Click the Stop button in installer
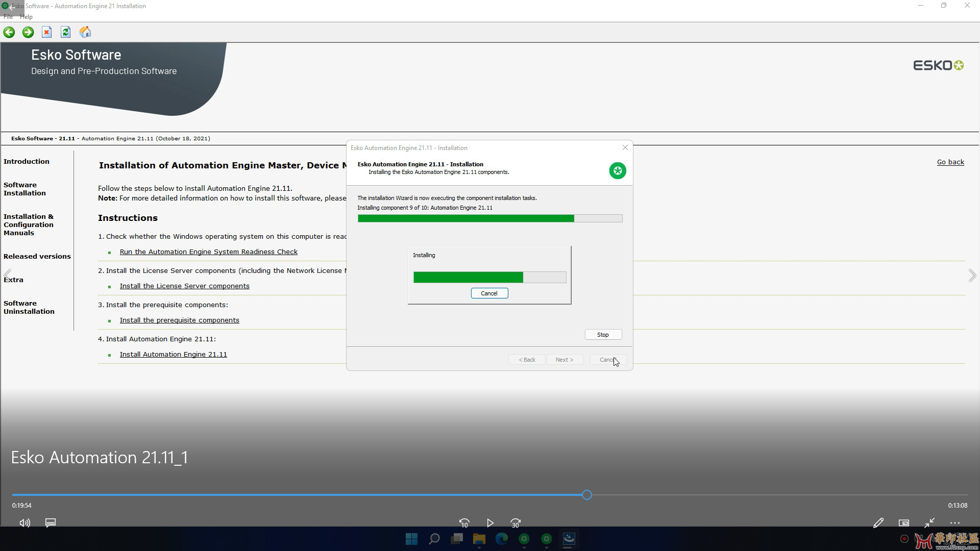The width and height of the screenshot is (980, 551). (x=603, y=335)
